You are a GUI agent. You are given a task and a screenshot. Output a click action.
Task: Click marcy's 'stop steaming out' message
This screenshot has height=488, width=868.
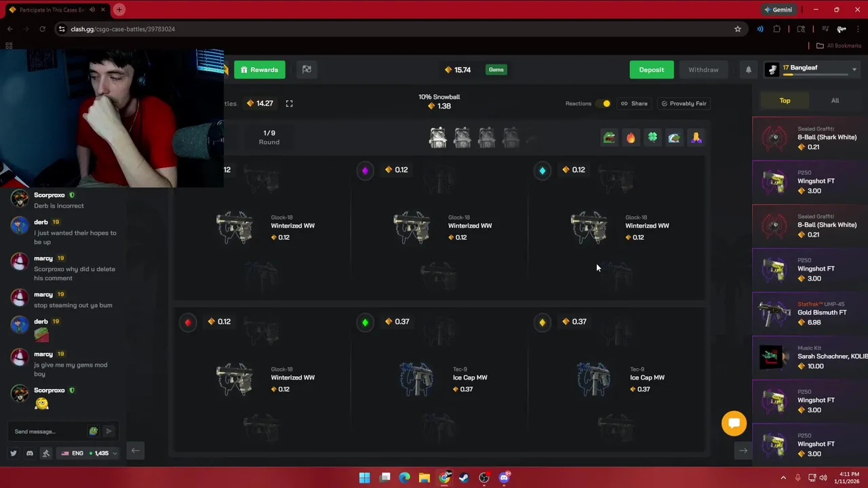pos(73,305)
